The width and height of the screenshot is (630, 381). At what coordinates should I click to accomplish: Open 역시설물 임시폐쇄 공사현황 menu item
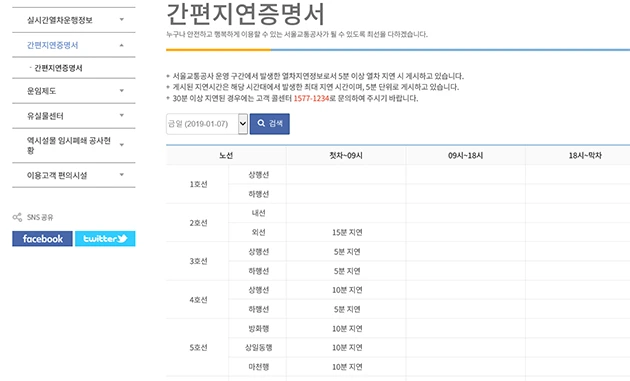coord(68,145)
